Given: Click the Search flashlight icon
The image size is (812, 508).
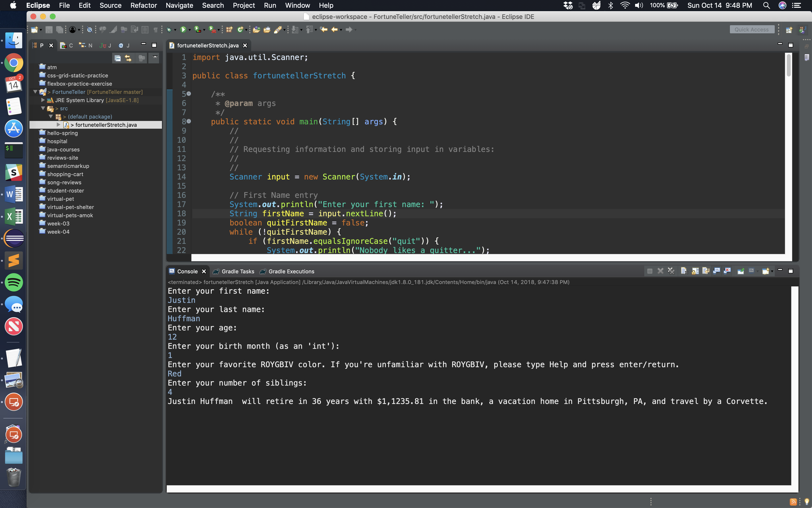Looking at the screenshot, I should (x=278, y=30).
